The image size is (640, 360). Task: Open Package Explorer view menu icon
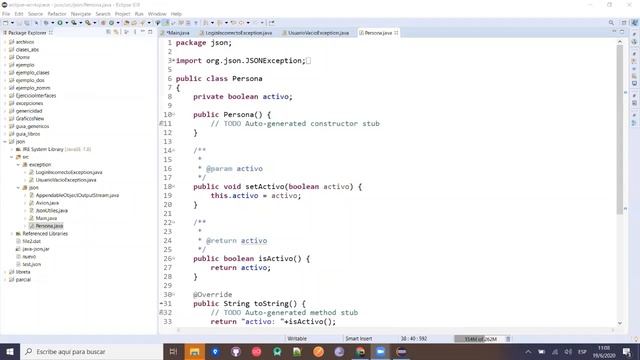pos(135,32)
